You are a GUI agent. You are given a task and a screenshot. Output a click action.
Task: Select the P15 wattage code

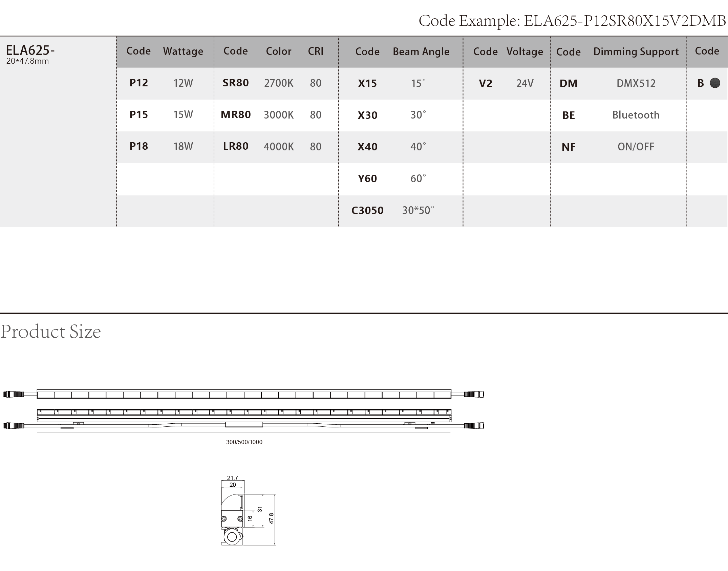(138, 115)
